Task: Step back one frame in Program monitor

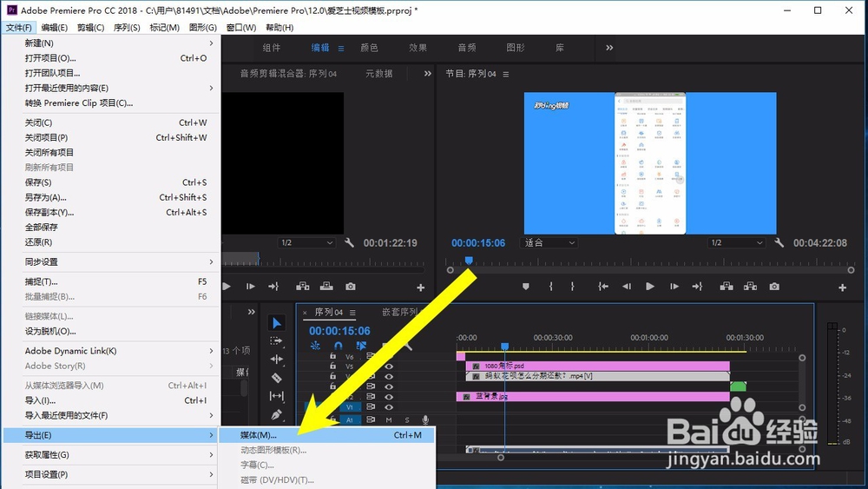Action: pyautogui.click(x=627, y=287)
